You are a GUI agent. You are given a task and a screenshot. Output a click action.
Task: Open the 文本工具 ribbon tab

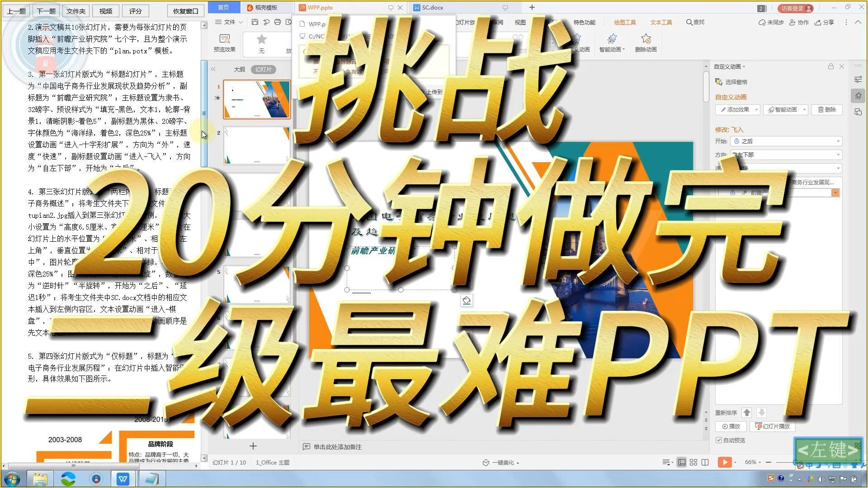click(661, 22)
